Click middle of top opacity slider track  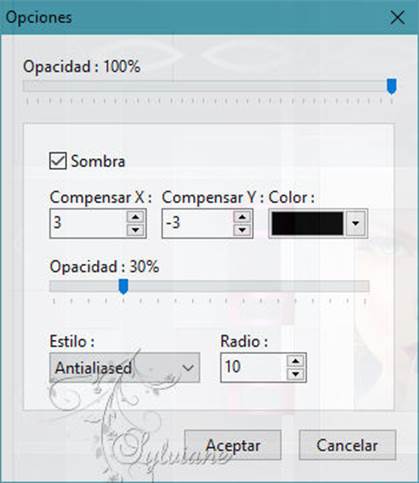coord(209,86)
